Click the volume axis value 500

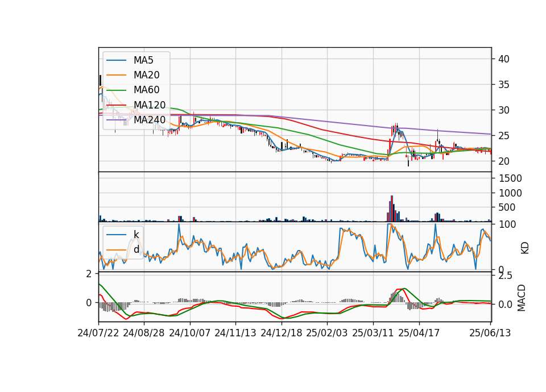coord(507,207)
